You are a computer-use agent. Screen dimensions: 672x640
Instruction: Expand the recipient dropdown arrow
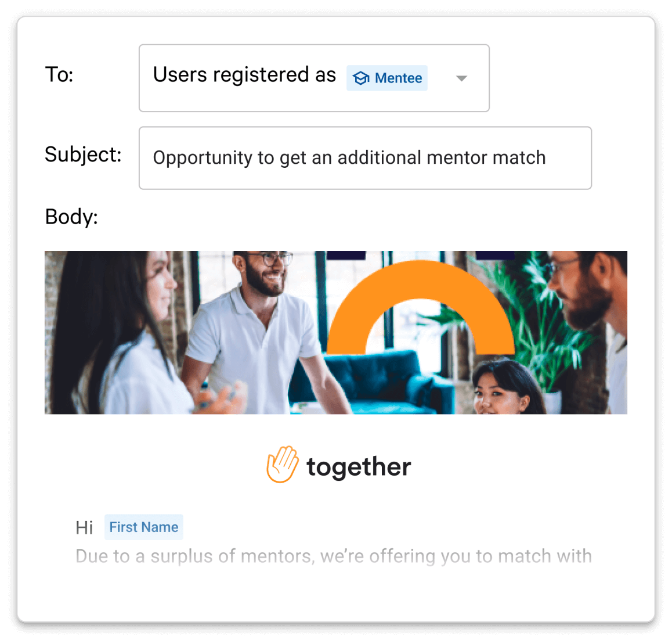tap(461, 78)
